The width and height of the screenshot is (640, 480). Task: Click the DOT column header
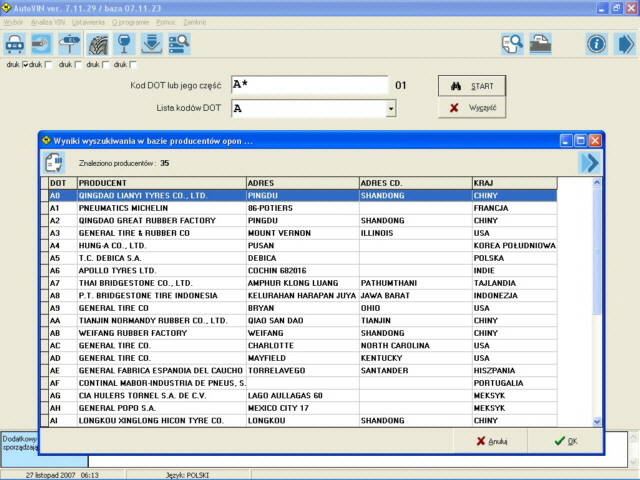(x=63, y=183)
